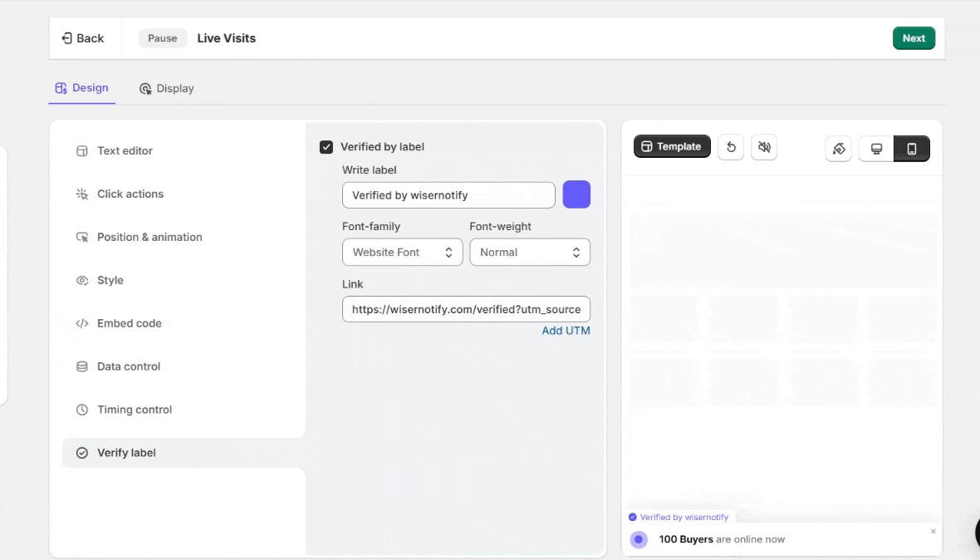This screenshot has height=560, width=980.
Task: Switch to desktop preview icon
Action: (876, 149)
